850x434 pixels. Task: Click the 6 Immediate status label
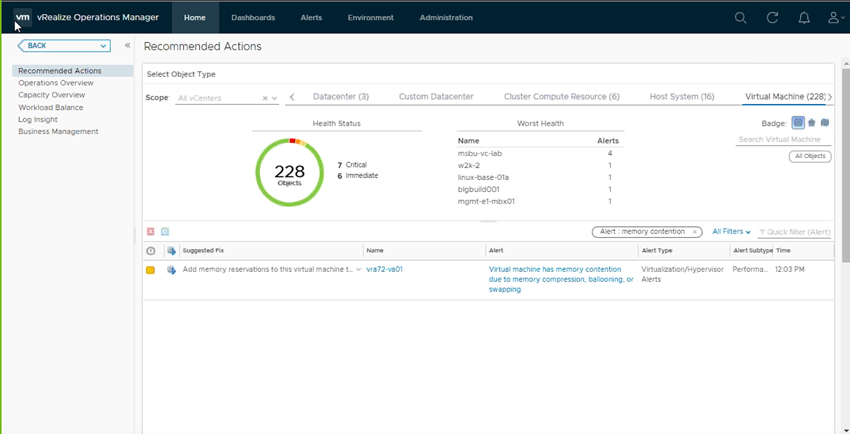358,176
